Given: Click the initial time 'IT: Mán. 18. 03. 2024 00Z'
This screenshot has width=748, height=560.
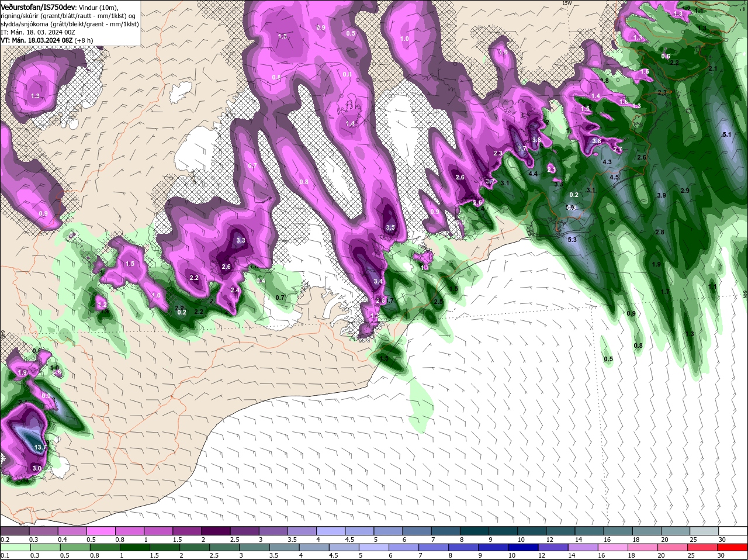Looking at the screenshot, I should click(37, 32).
